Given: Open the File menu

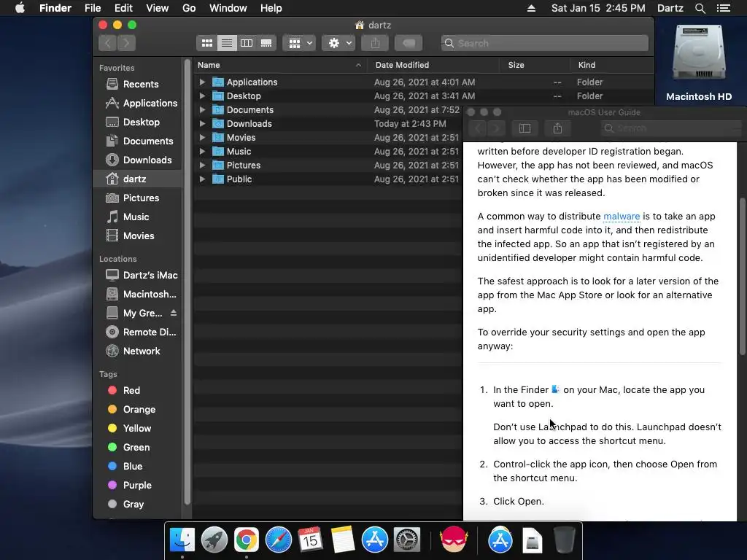Looking at the screenshot, I should click(x=93, y=8).
